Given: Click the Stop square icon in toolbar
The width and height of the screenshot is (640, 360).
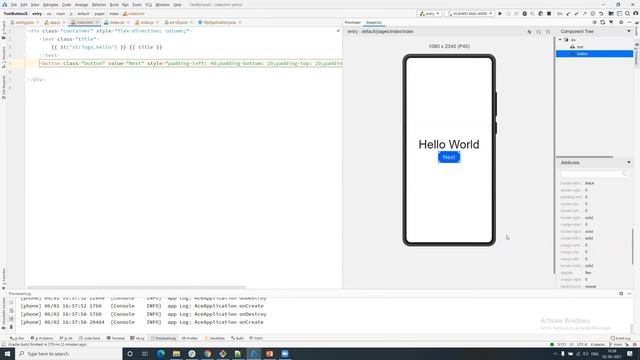Looking at the screenshot, I should click(x=549, y=13).
